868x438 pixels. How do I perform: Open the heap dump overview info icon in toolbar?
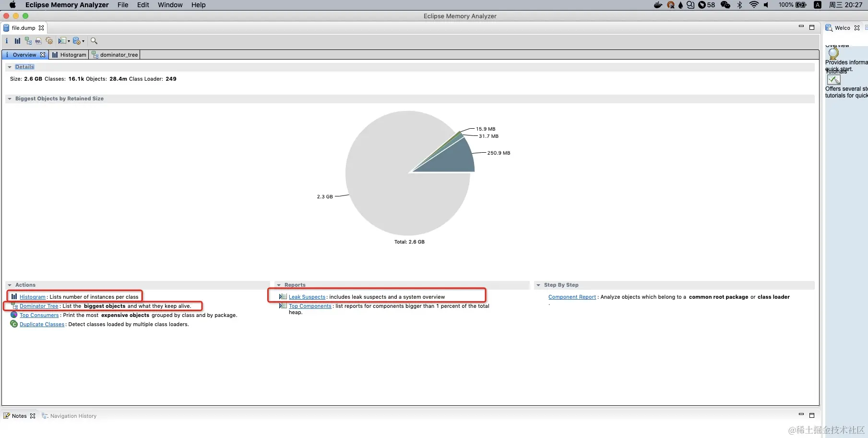[7, 41]
